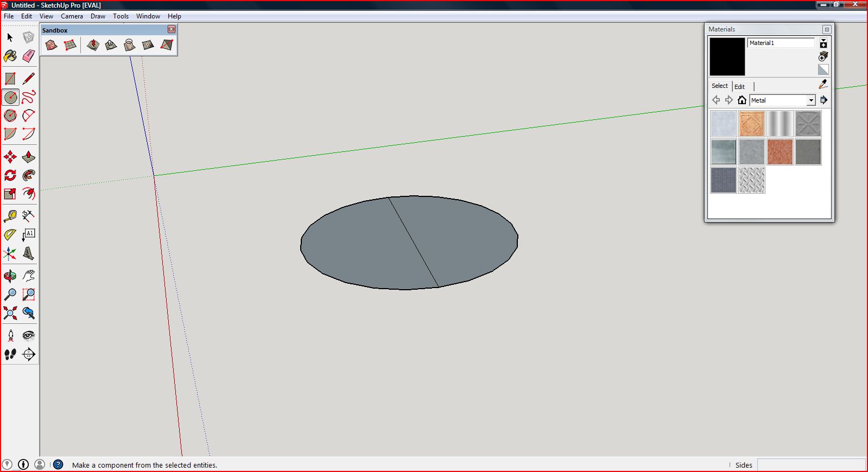Activate the Zoom Window tool
The width and height of the screenshot is (868, 472).
pos(28,295)
